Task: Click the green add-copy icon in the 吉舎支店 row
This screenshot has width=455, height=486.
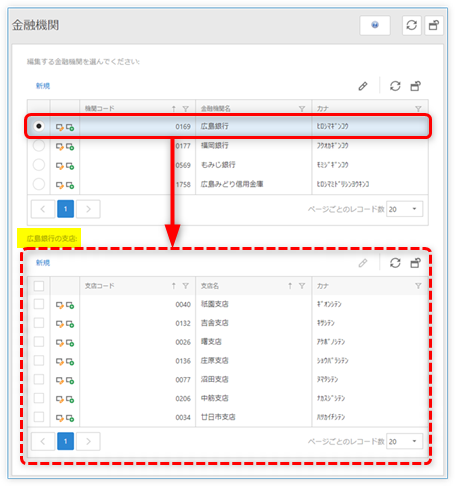Action: click(x=70, y=324)
